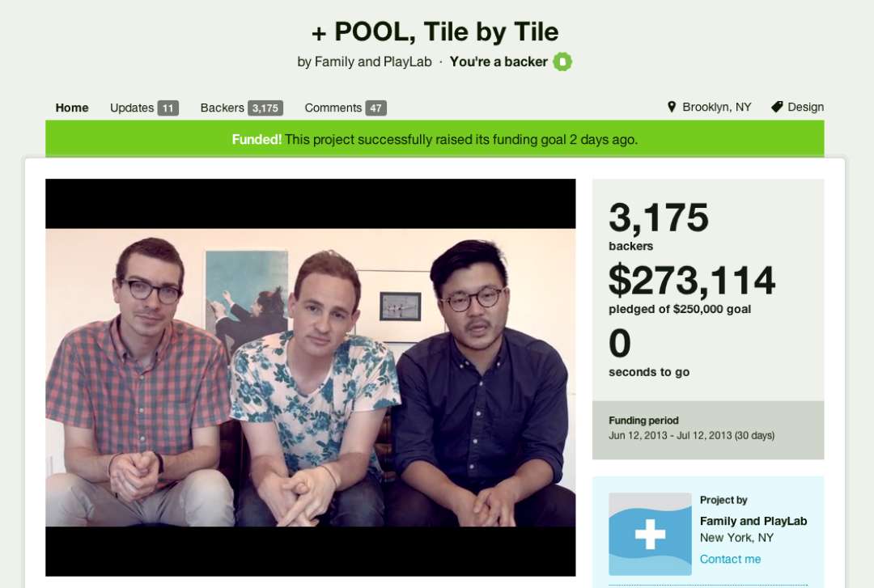Click the Updates count badge 11
The image size is (874, 588).
point(168,108)
